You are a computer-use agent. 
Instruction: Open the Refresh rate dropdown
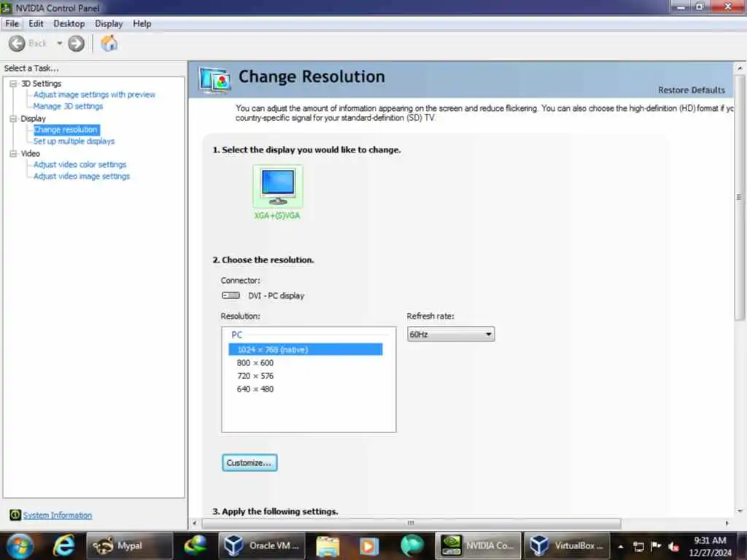pyautogui.click(x=451, y=334)
